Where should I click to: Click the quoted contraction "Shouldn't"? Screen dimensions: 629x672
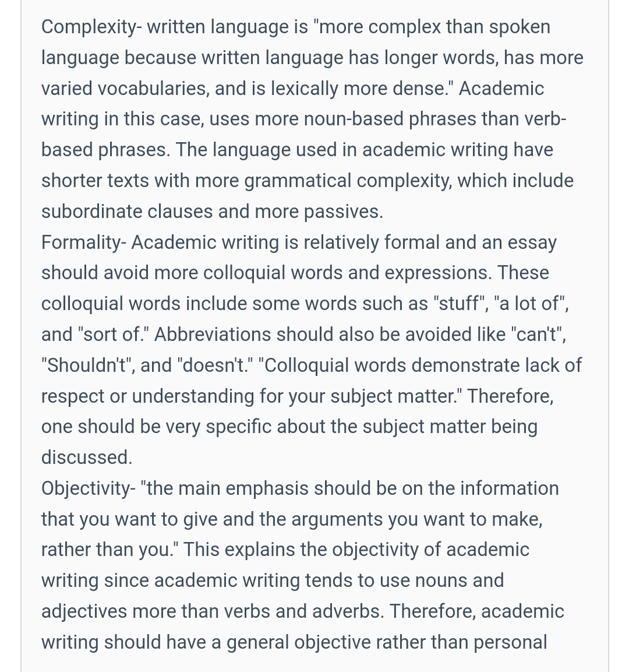pos(88,365)
